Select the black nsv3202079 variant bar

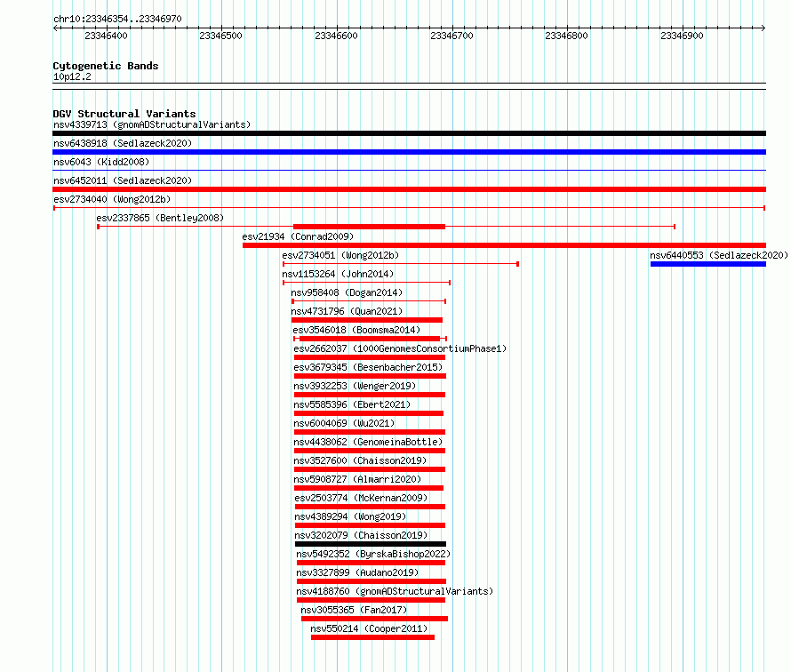click(x=371, y=544)
